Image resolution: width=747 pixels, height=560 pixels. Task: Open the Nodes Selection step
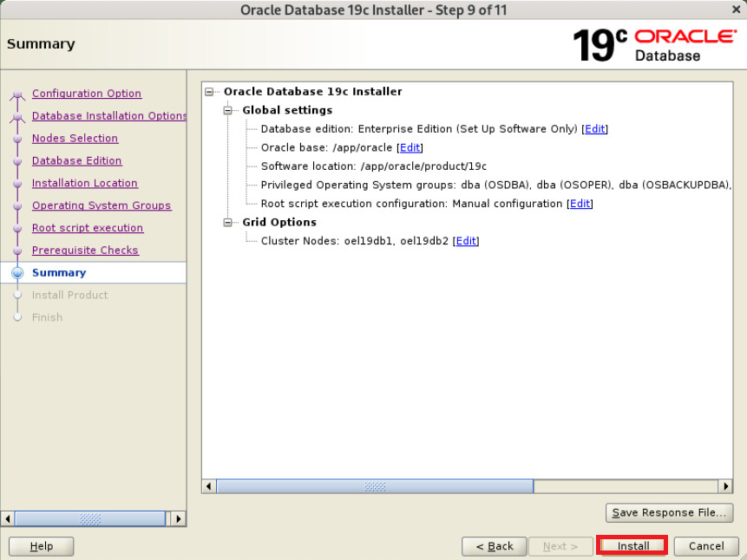75,138
